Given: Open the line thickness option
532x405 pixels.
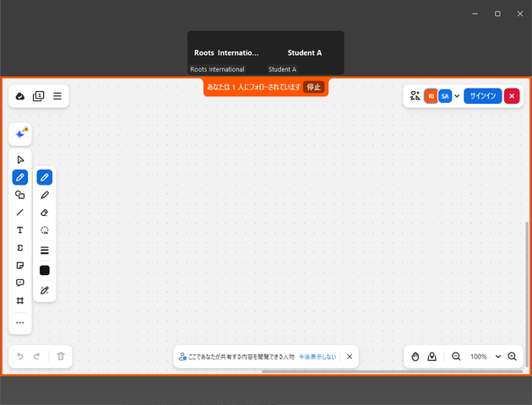Looking at the screenshot, I should tap(45, 250).
